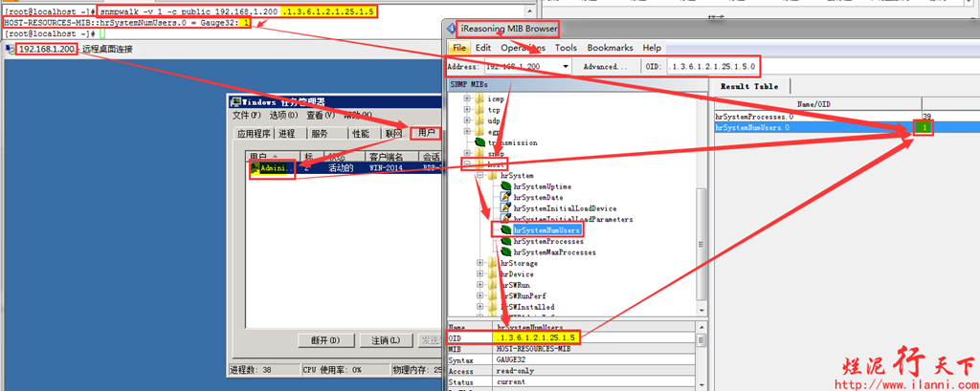Open the Bookmarks menu
Image resolution: width=980 pixels, height=391 pixels.
(x=610, y=47)
